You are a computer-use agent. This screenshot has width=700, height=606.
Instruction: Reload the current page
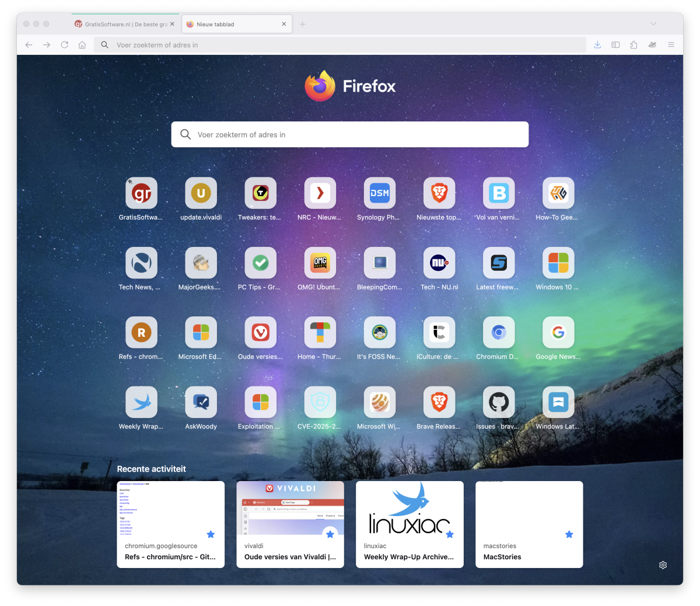[x=65, y=45]
